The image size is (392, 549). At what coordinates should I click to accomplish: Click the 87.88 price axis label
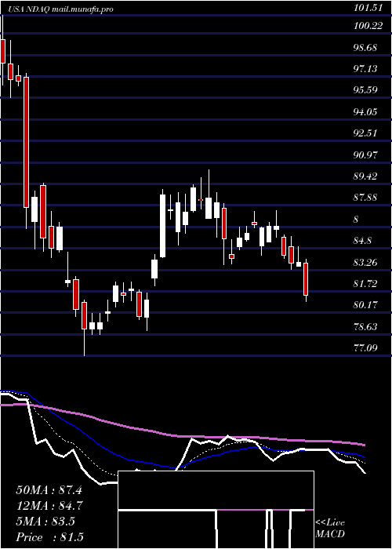[x=365, y=198]
